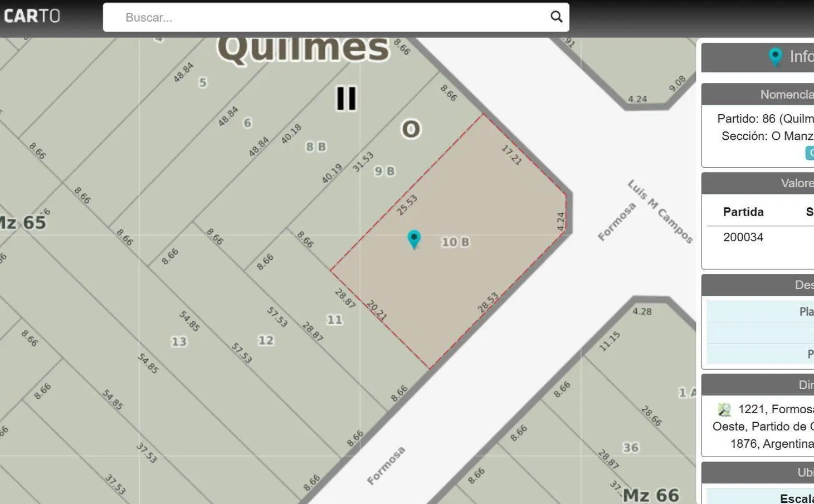Select parcel label 10 B
The image size is (814, 504).
coord(455,242)
